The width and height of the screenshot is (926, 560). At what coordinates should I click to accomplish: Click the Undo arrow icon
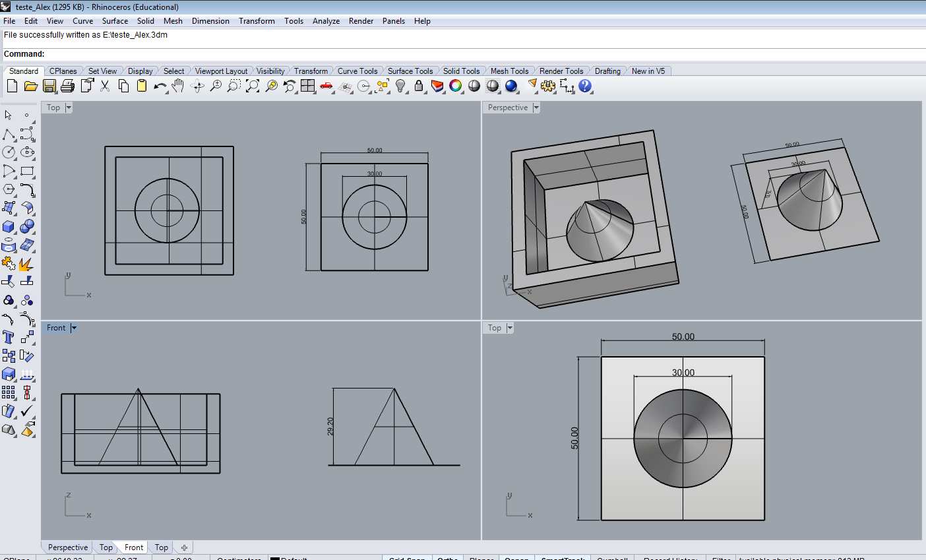160,86
